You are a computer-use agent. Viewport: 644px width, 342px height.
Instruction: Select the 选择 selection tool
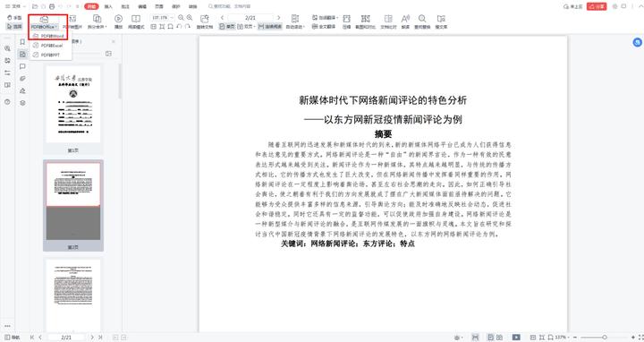click(x=14, y=26)
